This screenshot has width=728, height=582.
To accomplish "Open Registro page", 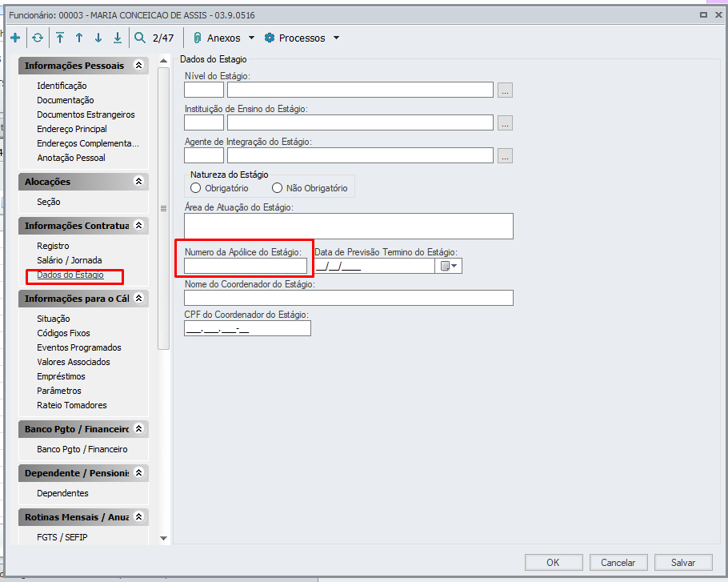I will point(53,246).
